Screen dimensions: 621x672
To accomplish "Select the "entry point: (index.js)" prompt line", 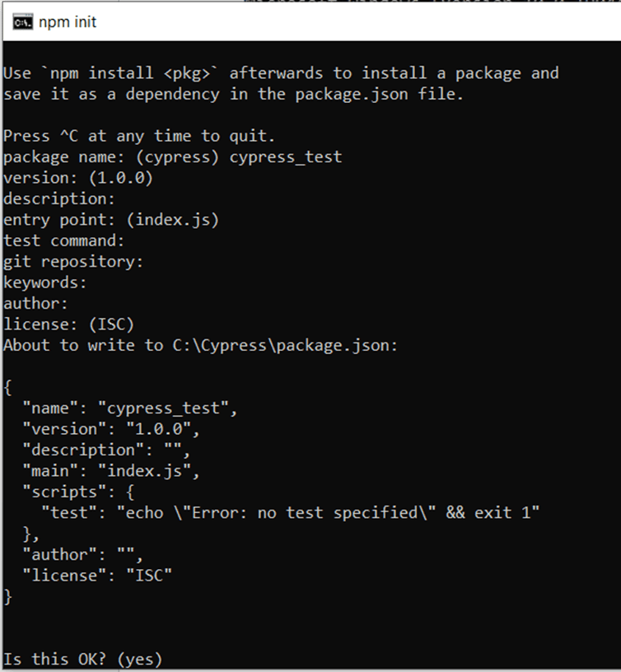I will (111, 220).
